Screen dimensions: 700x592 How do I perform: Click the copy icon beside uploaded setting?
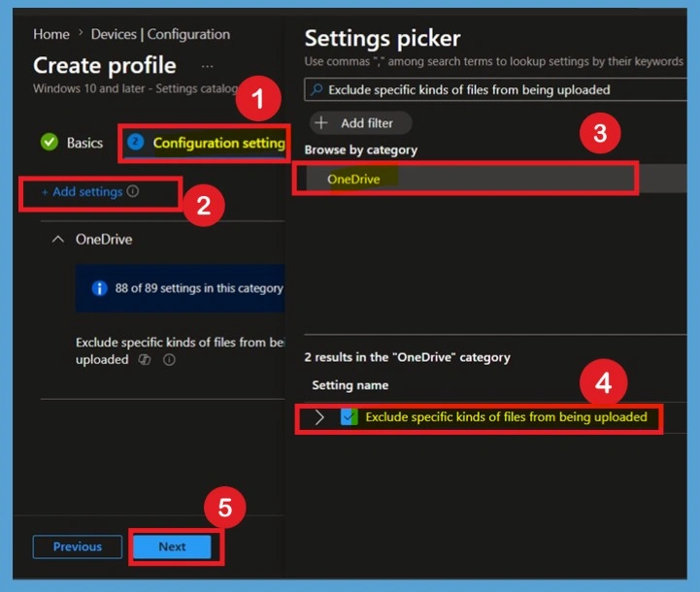click(x=145, y=360)
